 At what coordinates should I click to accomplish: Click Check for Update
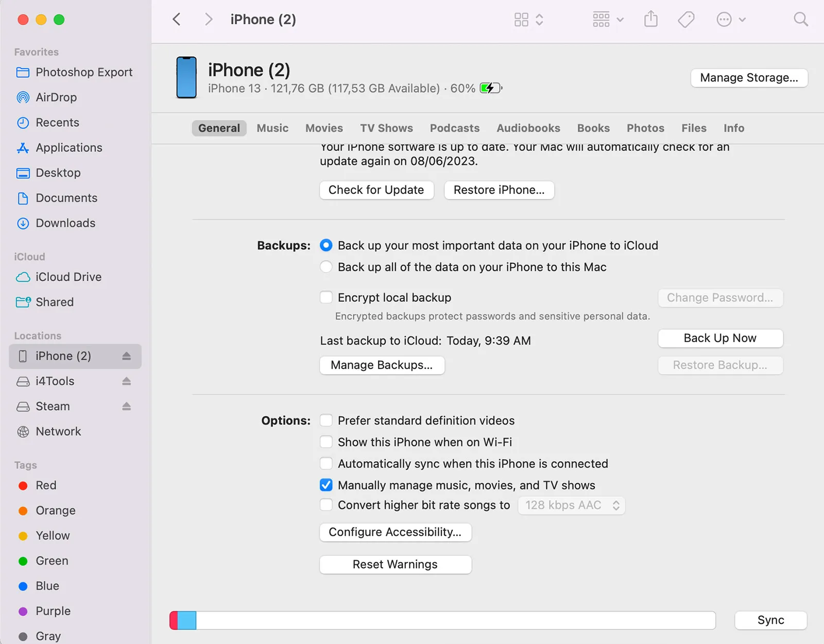(x=376, y=190)
